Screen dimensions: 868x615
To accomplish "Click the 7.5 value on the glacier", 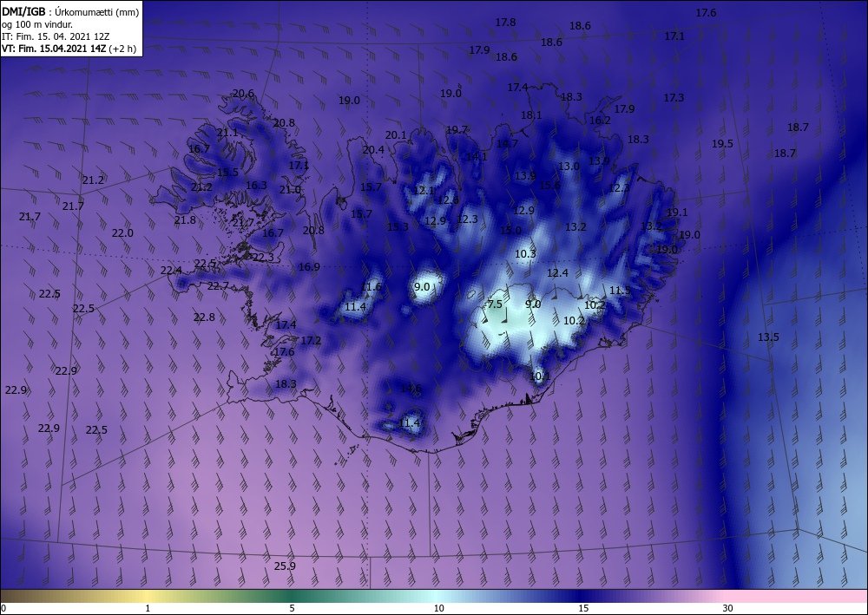I will point(495,304).
